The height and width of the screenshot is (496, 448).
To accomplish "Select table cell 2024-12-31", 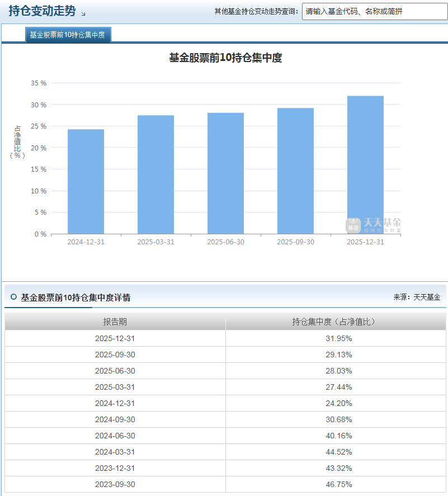I will [x=115, y=403].
